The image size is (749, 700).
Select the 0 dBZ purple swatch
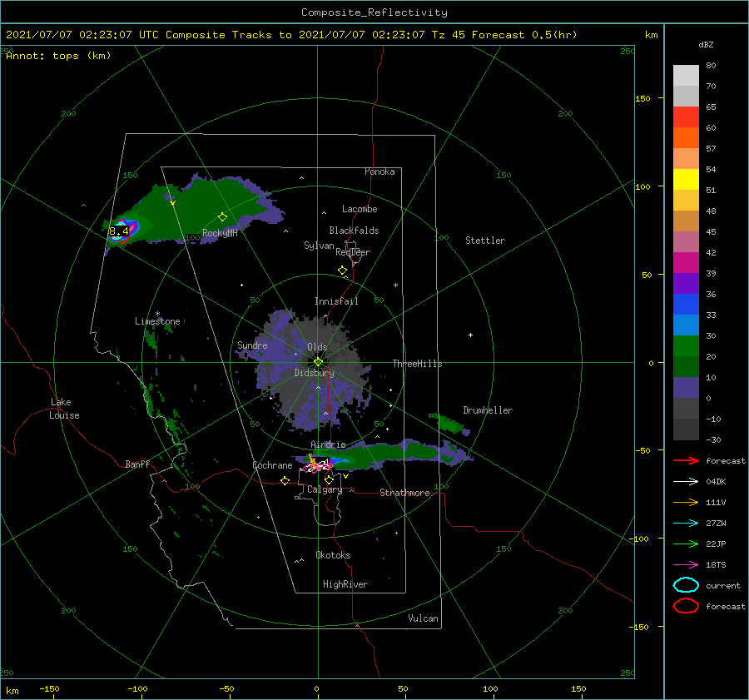686,387
